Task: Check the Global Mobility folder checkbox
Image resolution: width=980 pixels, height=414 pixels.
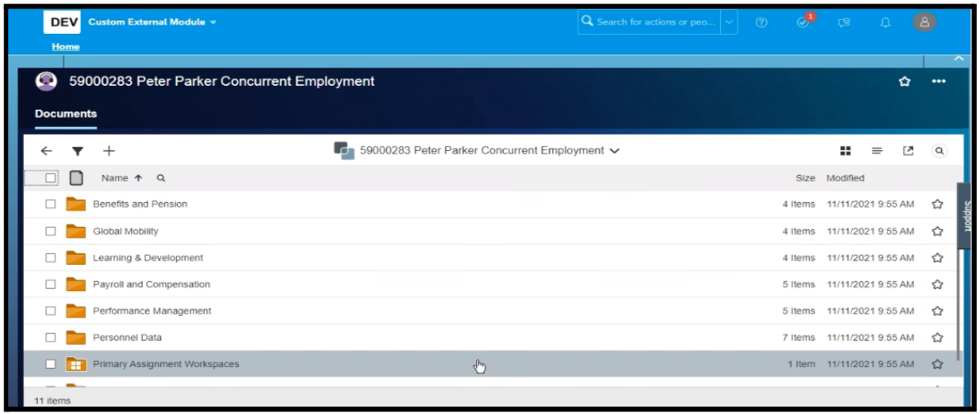Action: 51,232
